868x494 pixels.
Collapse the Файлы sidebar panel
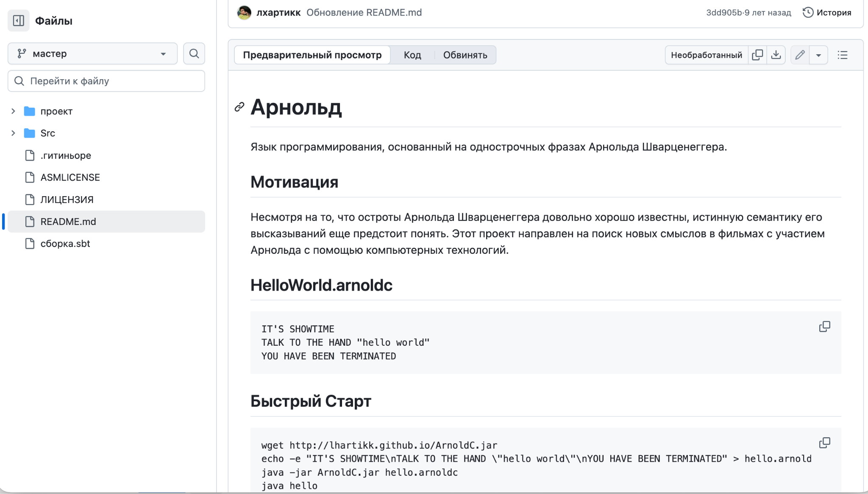pos(18,20)
